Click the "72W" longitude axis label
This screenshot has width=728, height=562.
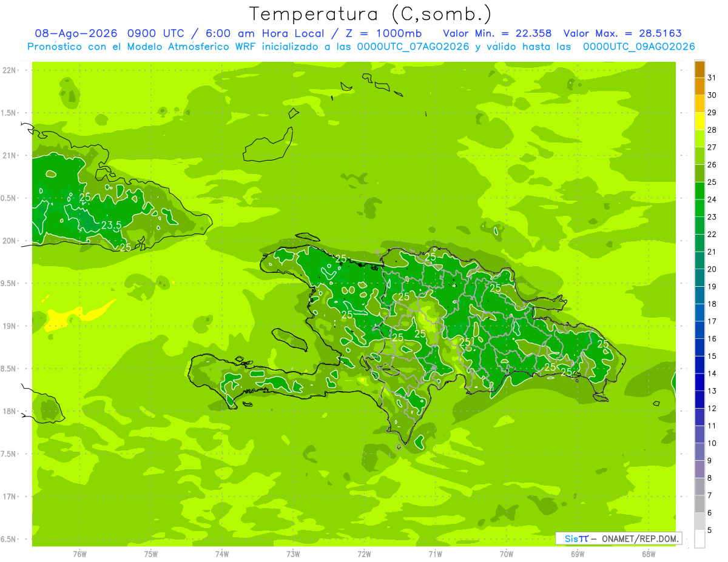click(x=364, y=554)
